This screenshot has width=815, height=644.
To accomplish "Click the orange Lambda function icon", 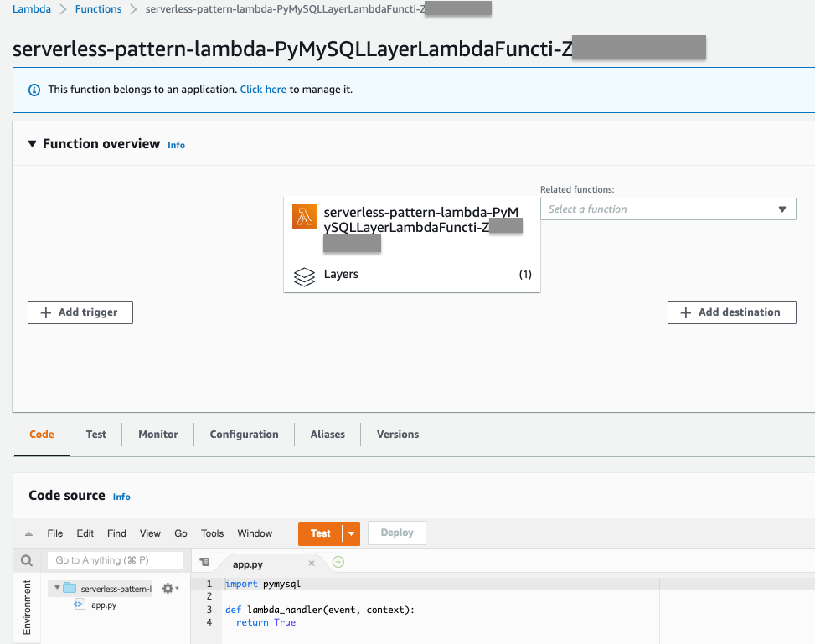I will click(x=304, y=216).
